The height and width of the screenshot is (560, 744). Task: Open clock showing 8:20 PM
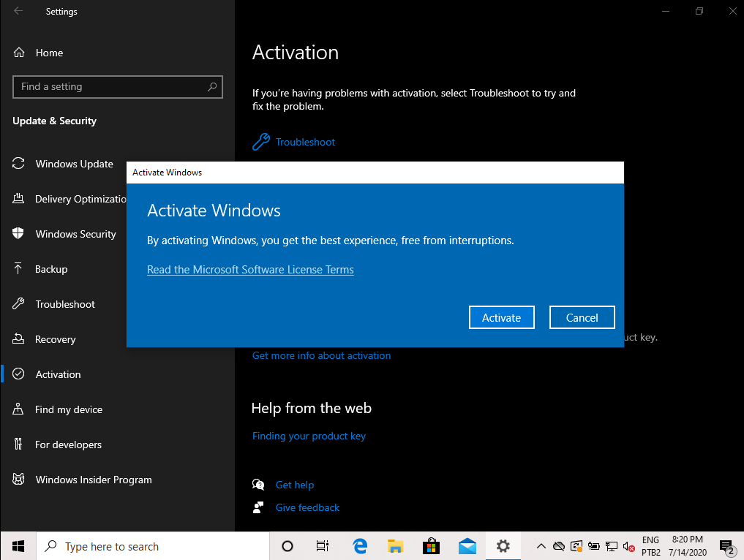pos(688,546)
